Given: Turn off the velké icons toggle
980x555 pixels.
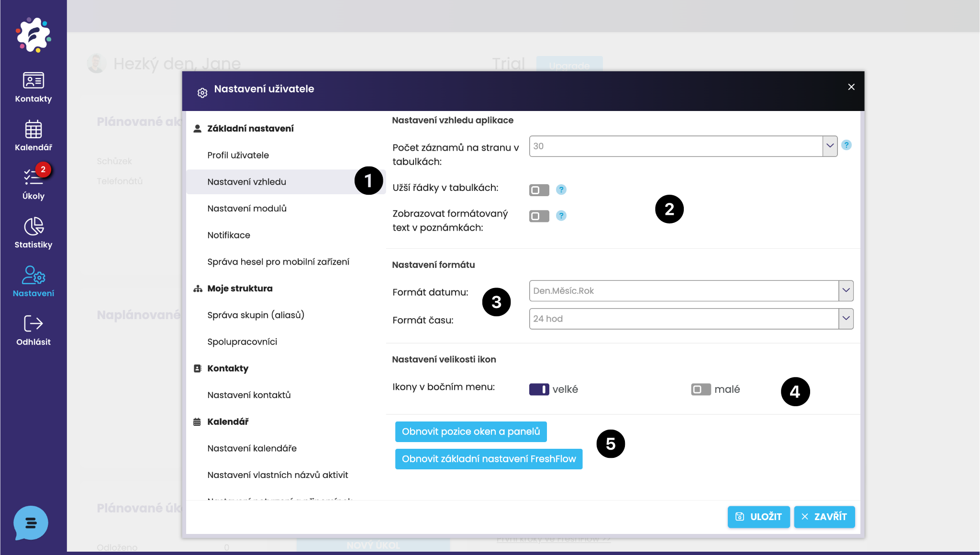Looking at the screenshot, I should 539,389.
